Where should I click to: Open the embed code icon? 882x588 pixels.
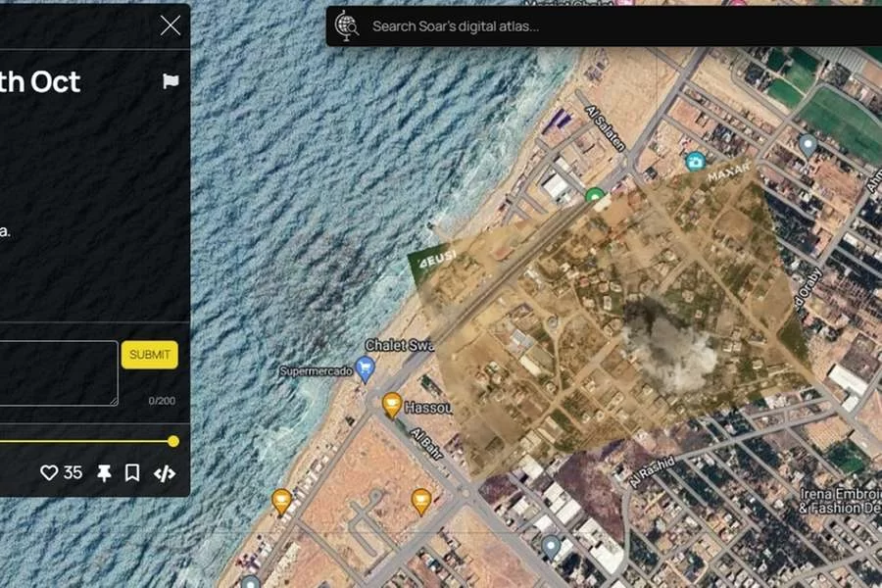[x=165, y=473]
